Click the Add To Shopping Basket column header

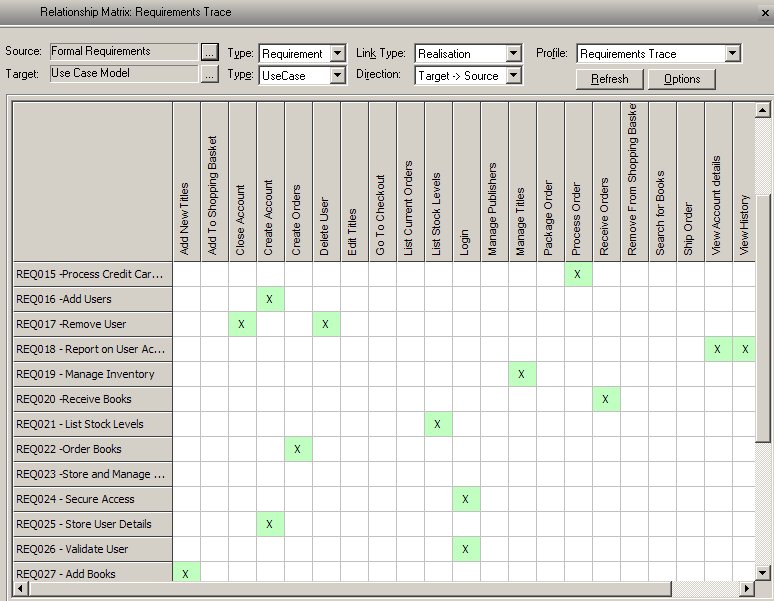coord(214,182)
